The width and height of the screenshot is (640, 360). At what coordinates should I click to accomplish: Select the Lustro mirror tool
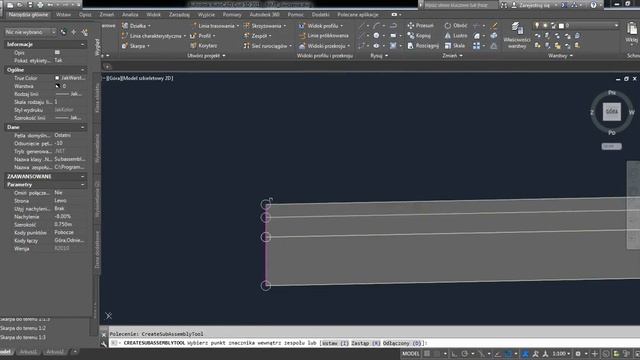click(456, 36)
